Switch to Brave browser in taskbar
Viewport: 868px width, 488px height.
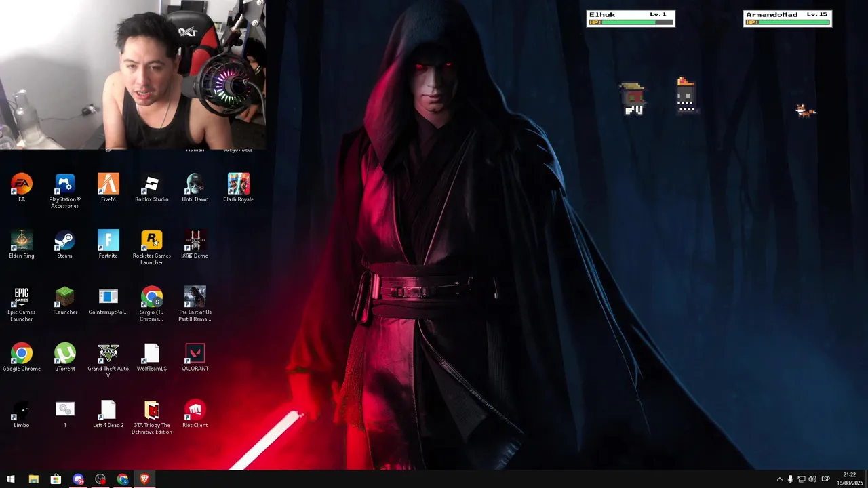coord(144,479)
